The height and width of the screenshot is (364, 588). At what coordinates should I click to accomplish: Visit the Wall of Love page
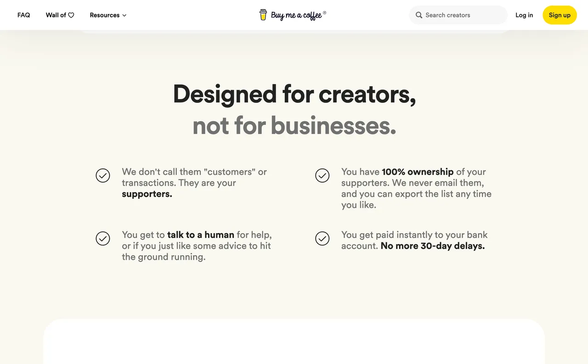coord(59,15)
